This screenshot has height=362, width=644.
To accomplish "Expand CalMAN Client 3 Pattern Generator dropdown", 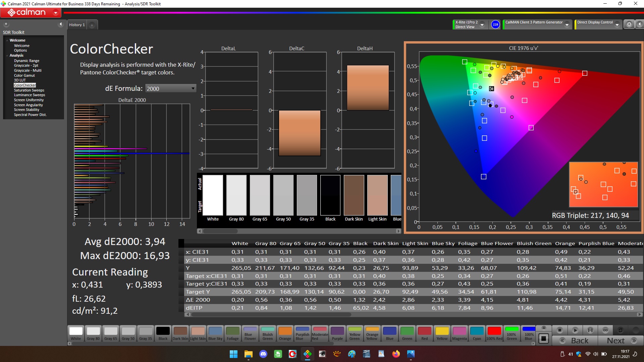I will click(x=567, y=24).
